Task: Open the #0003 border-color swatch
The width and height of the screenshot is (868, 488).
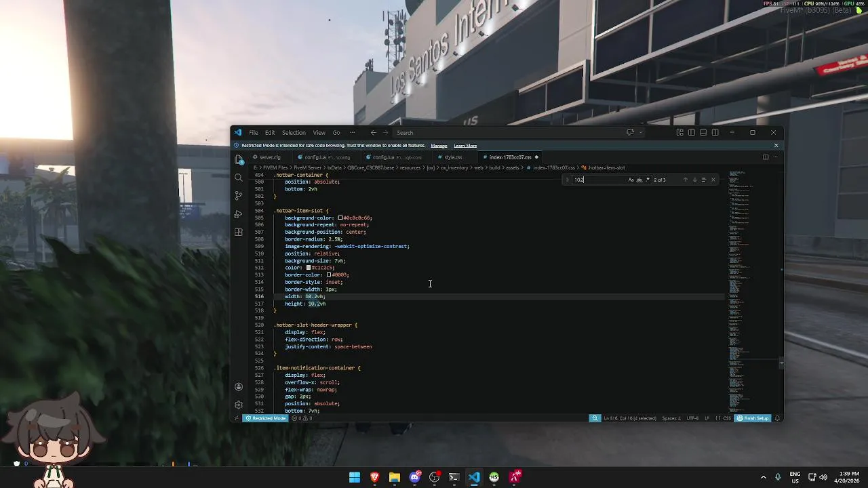Action: point(329,275)
